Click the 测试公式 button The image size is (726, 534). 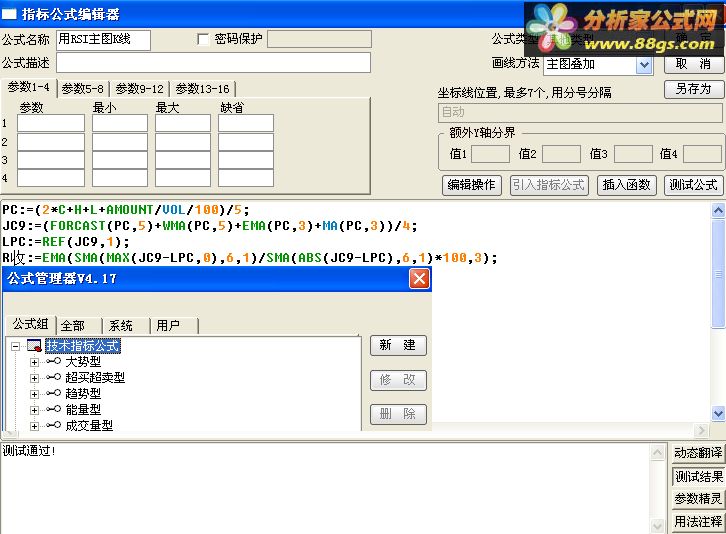[693, 185]
